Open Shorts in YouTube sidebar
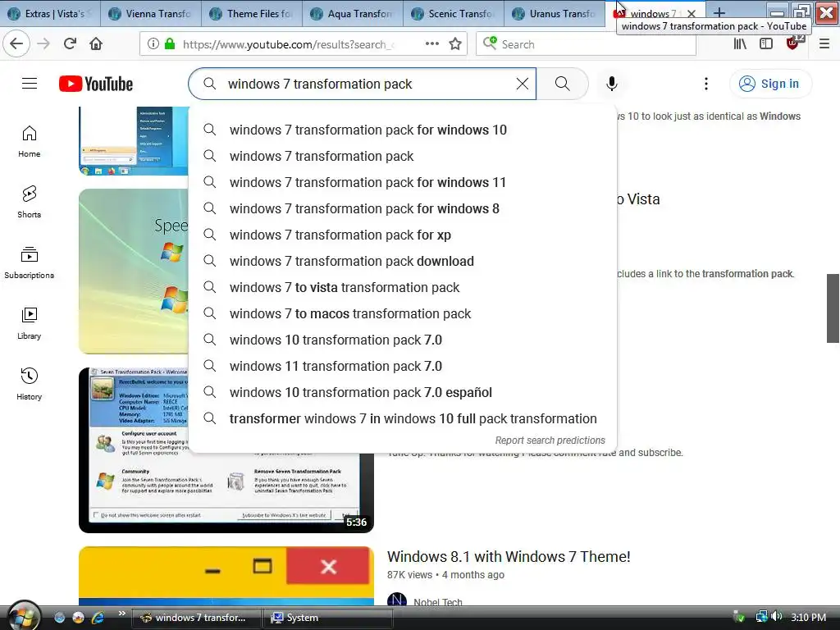Screen dimensions: 840x630 (x=29, y=202)
